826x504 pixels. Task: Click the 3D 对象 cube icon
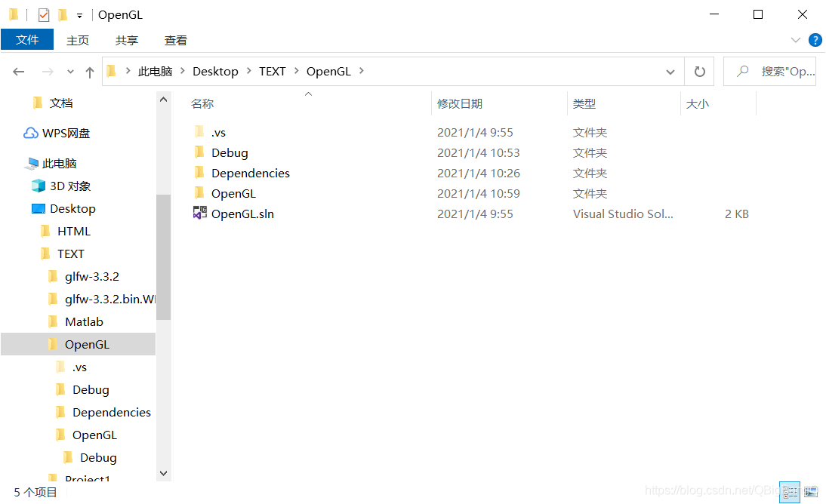point(39,186)
